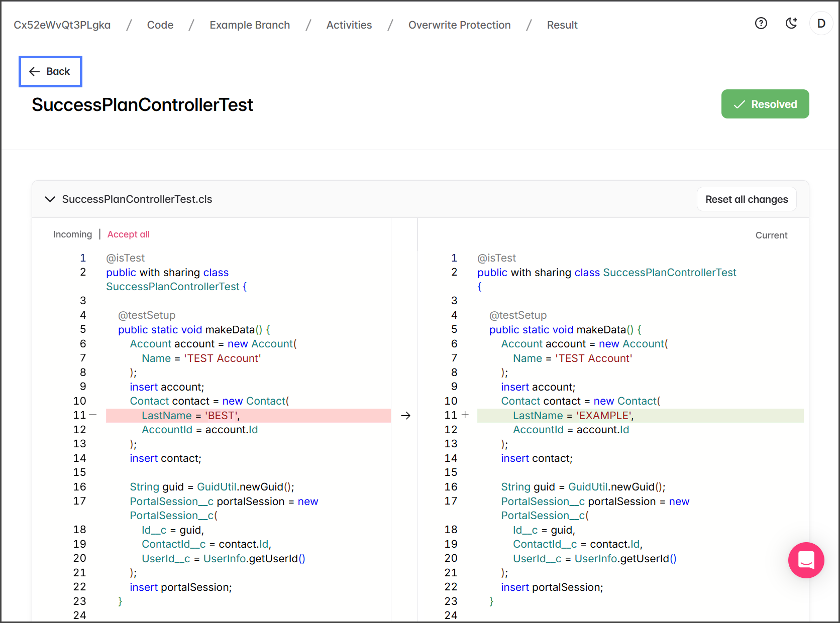This screenshot has height=623, width=840.
Task: Navigate to Code breadcrumb
Action: pos(160,25)
